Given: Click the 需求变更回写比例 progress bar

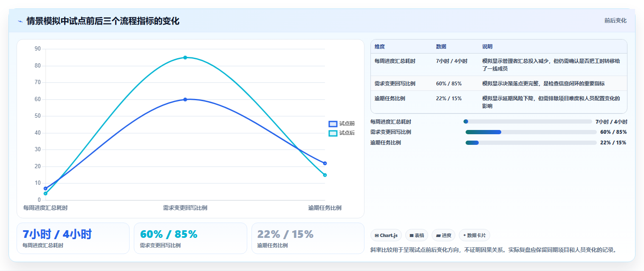Looking at the screenshot, I should point(531,132).
